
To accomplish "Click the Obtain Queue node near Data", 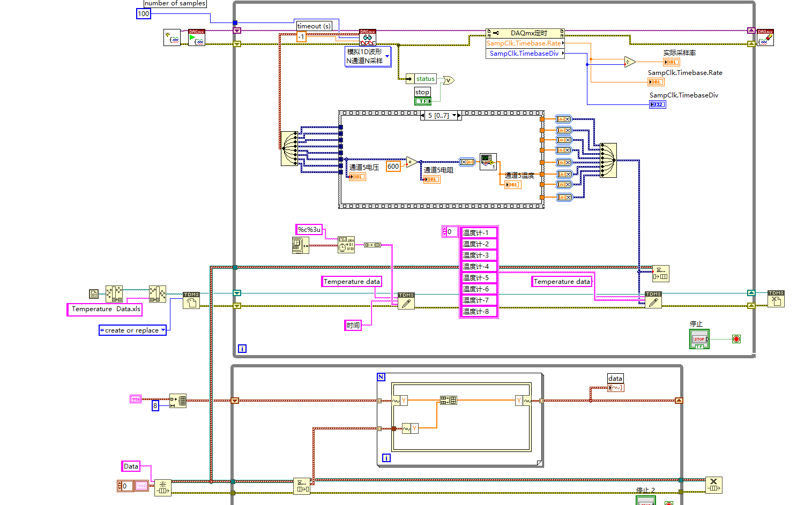I will click(x=163, y=488).
